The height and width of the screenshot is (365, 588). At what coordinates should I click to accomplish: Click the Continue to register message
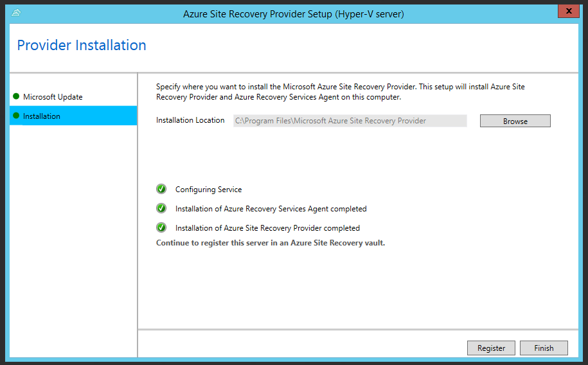click(271, 243)
